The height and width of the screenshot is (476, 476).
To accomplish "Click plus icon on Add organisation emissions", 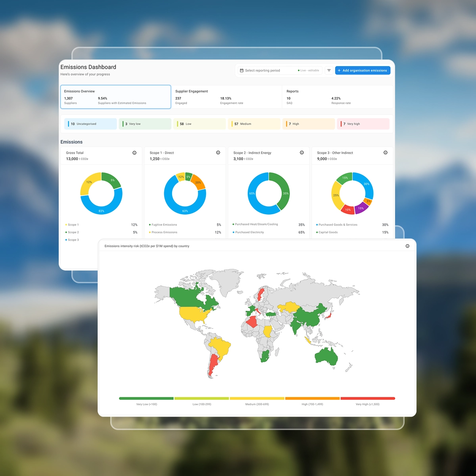I will 339,71.
